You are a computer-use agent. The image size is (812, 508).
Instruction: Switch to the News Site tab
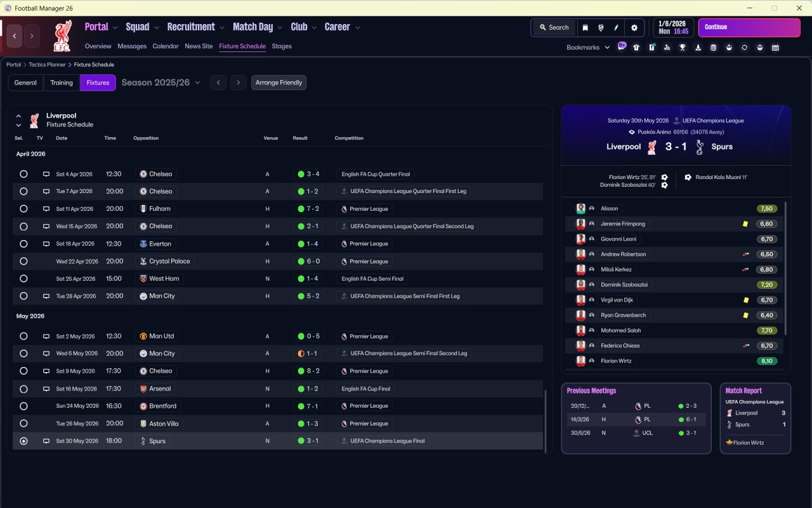[199, 46]
